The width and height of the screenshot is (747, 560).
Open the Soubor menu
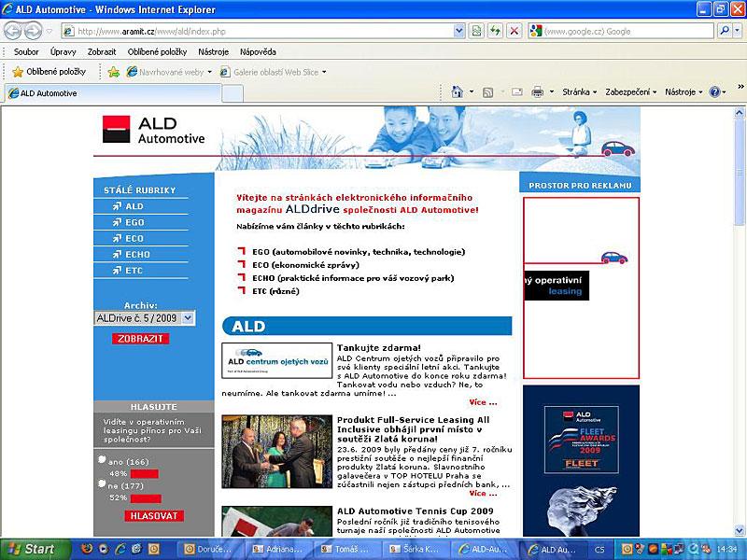click(26, 52)
